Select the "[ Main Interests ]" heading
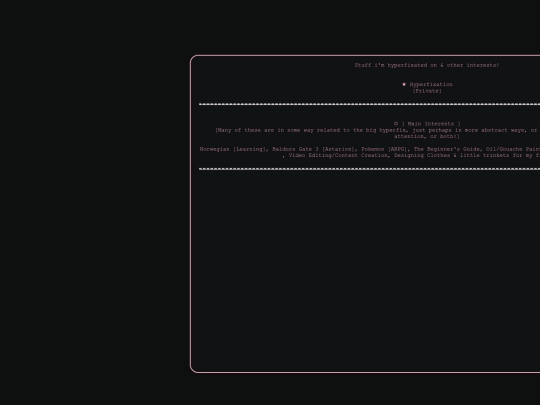The image size is (540, 405). pos(431,124)
